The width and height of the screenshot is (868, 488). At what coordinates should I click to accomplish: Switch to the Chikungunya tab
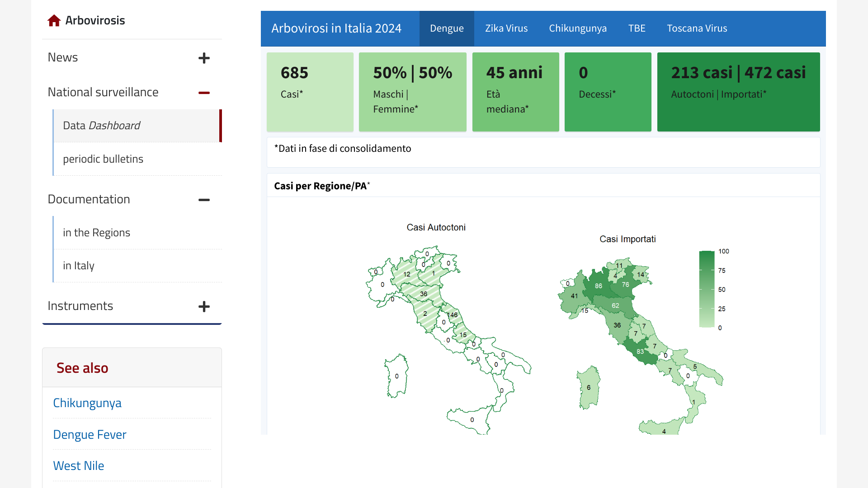point(577,28)
